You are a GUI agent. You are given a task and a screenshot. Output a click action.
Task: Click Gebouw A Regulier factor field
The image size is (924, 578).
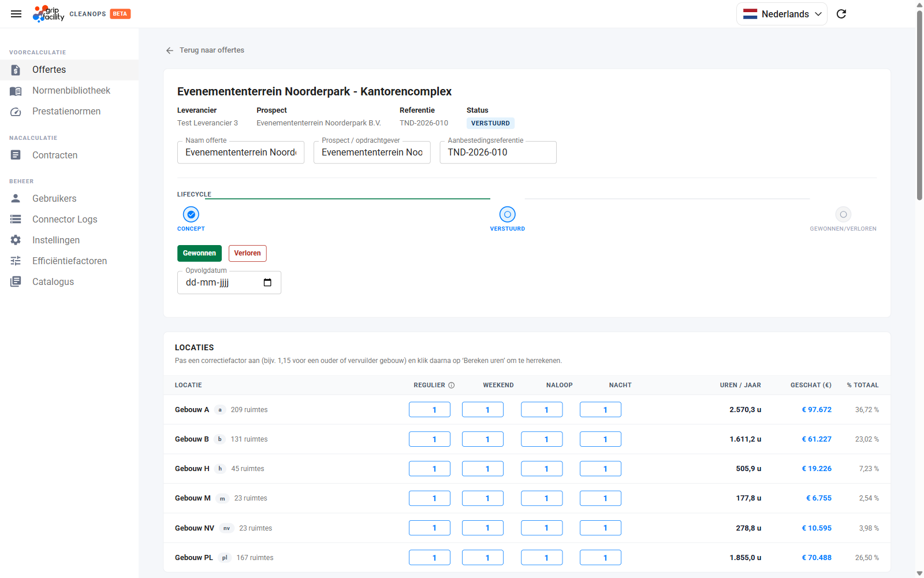coord(430,410)
